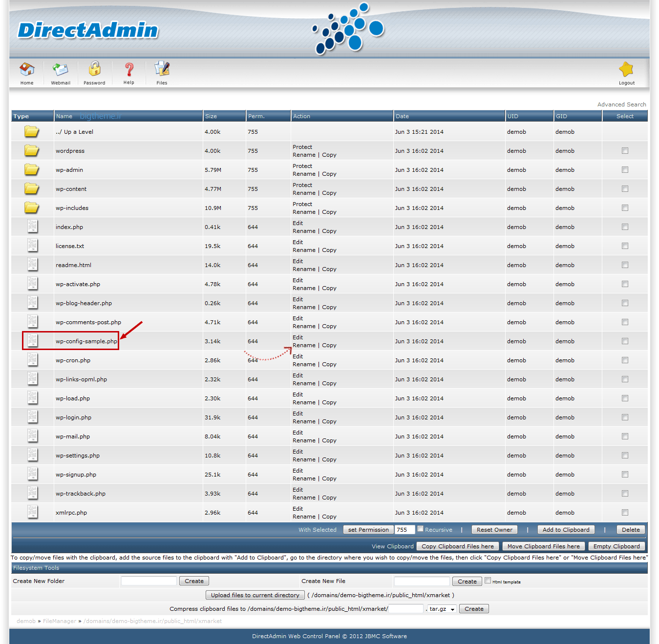Click the wp-login.php file icon
Screen dimensions: 659x644
tap(32, 417)
